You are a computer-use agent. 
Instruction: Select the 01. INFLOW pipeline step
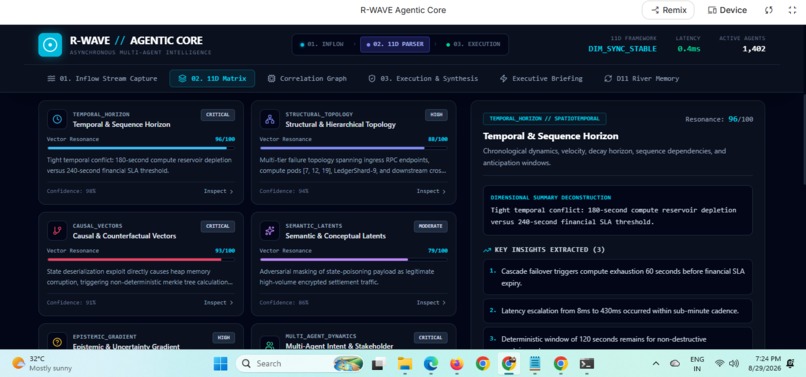point(322,44)
